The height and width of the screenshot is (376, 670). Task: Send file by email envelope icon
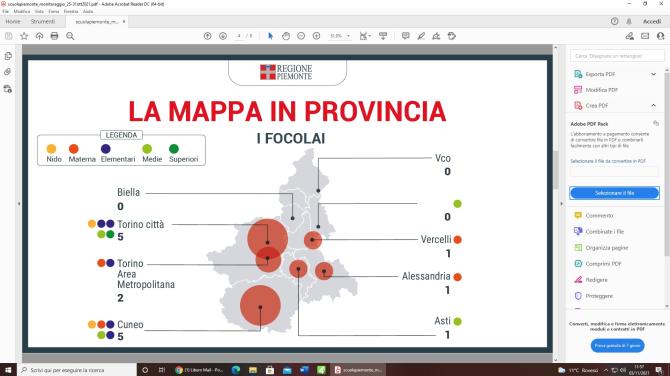[x=645, y=36]
